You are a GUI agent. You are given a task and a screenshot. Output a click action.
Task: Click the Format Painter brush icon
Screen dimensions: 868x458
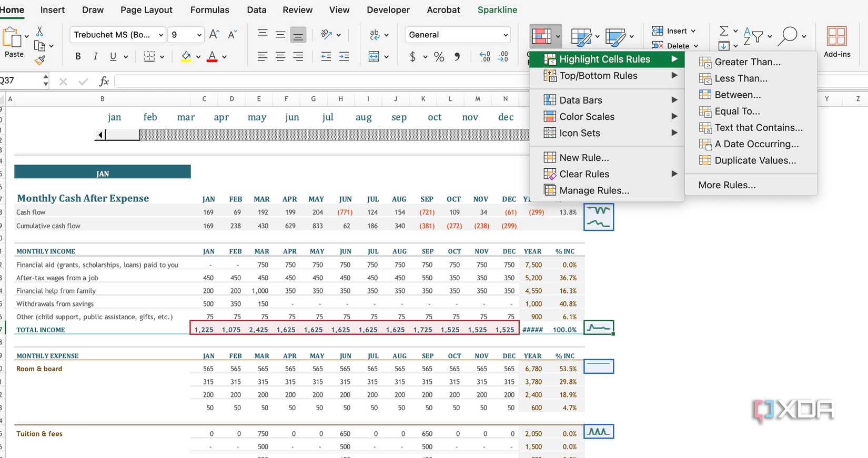[40, 60]
